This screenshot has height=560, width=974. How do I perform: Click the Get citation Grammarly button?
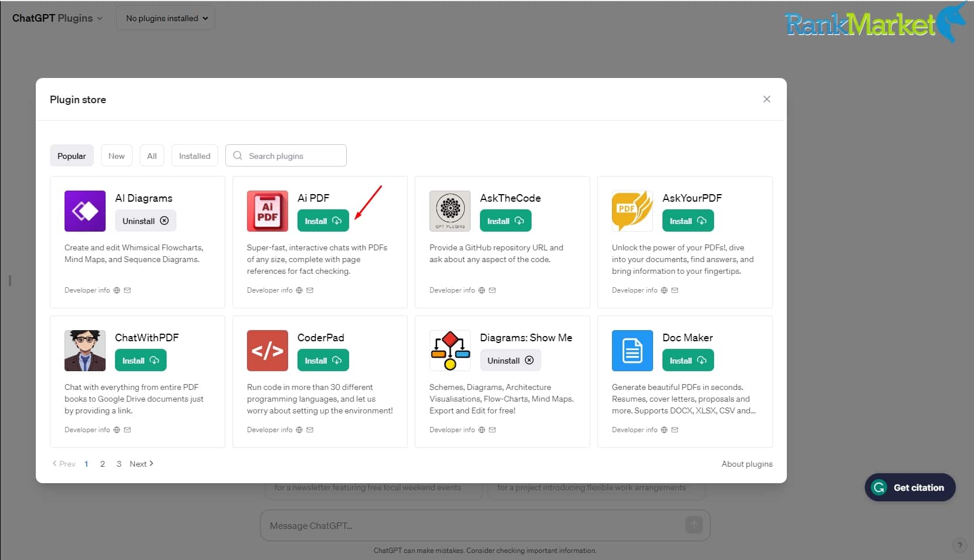pyautogui.click(x=910, y=487)
